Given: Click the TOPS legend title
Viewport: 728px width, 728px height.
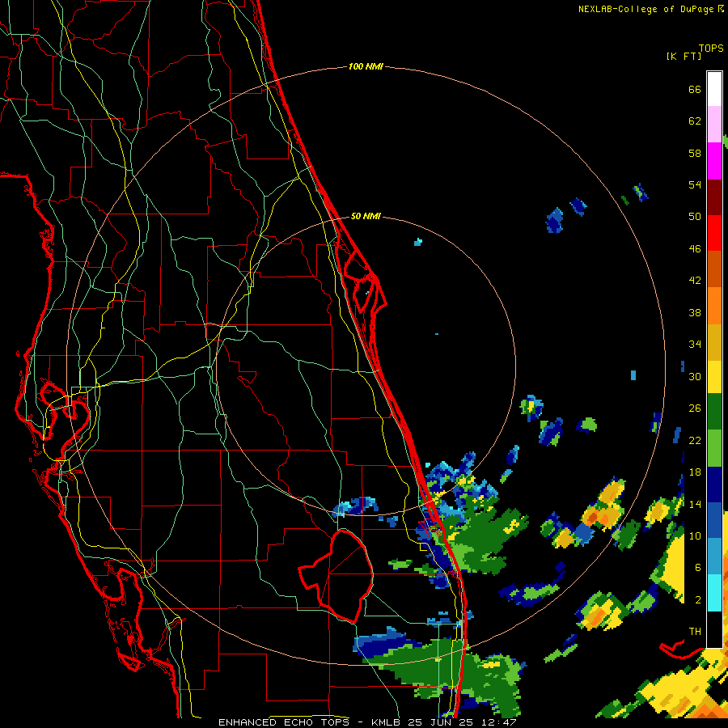Looking at the screenshot, I should 711,48.
